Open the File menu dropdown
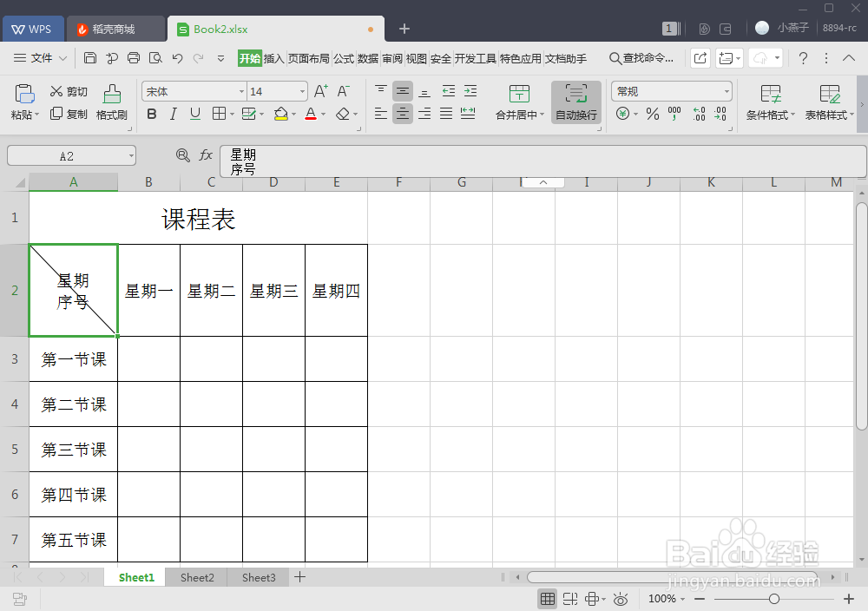 (x=40, y=58)
